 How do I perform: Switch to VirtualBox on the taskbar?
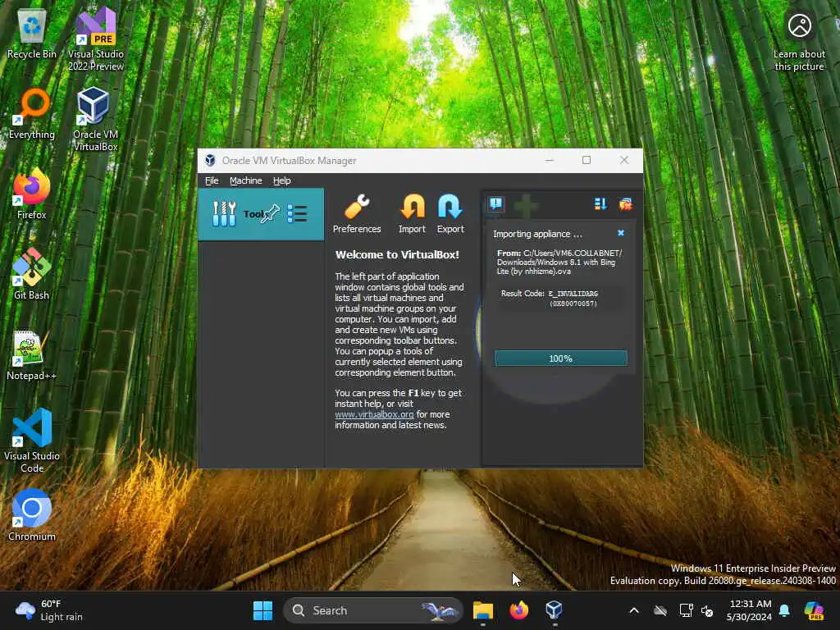point(554,610)
